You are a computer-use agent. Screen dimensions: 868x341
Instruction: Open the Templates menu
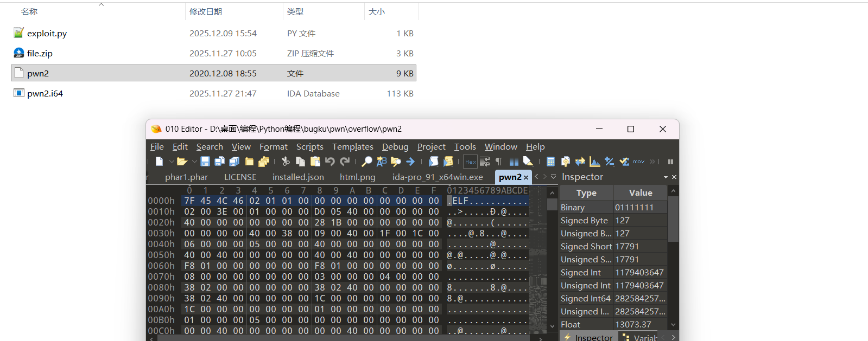point(353,147)
